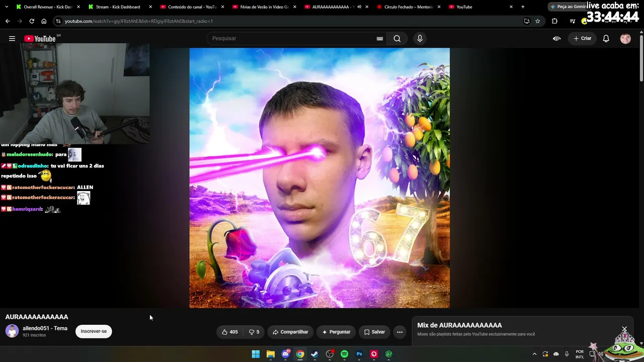Open YouTube notifications bell
This screenshot has height=362, width=644.
pyautogui.click(x=606, y=38)
